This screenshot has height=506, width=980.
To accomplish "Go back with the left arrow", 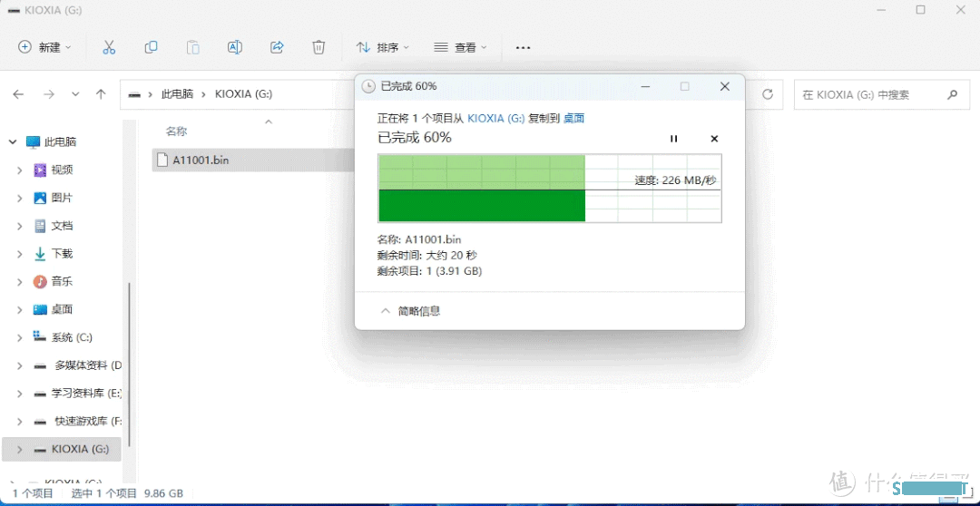I will coord(18,94).
